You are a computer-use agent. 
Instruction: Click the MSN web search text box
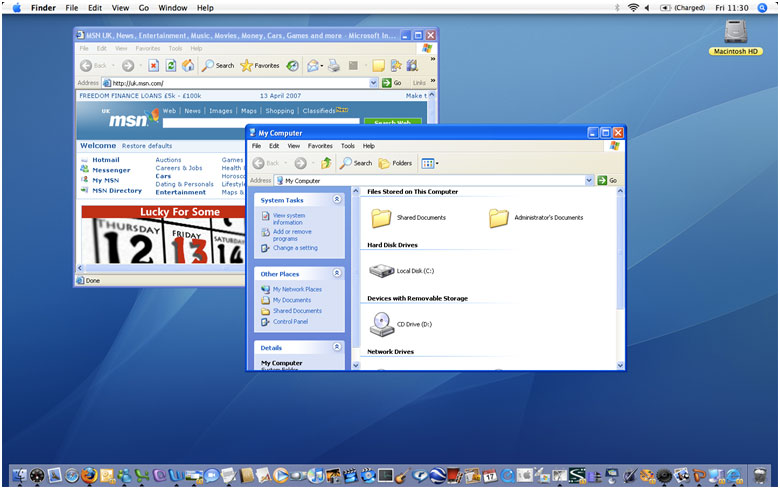261,122
